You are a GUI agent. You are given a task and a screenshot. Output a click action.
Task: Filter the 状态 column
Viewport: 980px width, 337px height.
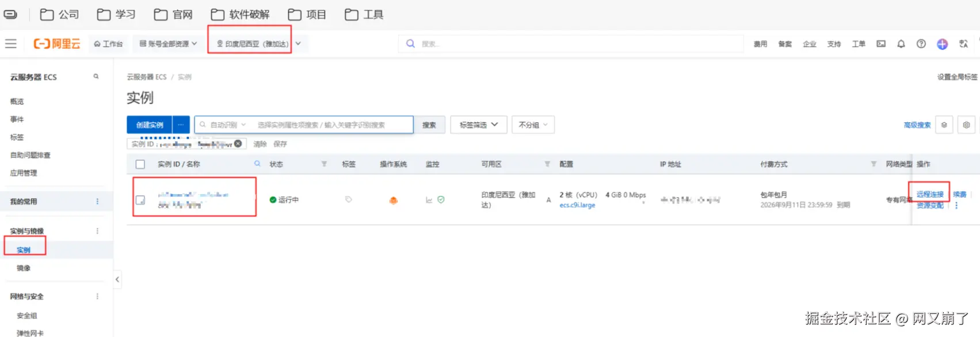tap(324, 164)
